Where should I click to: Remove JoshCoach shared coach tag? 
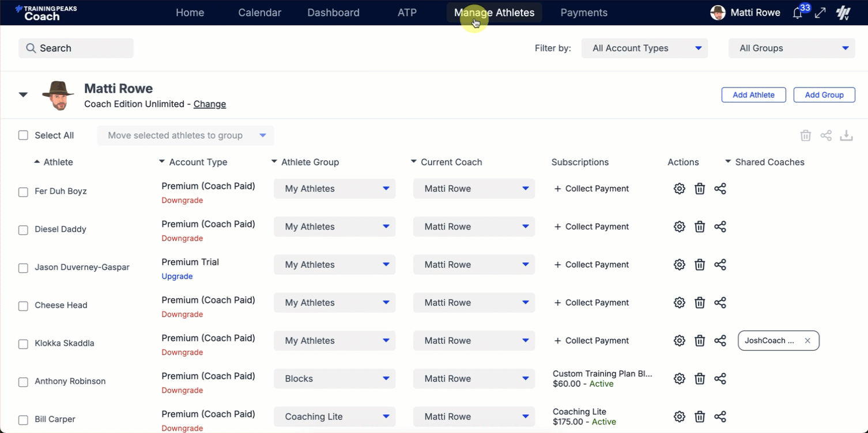click(x=807, y=341)
